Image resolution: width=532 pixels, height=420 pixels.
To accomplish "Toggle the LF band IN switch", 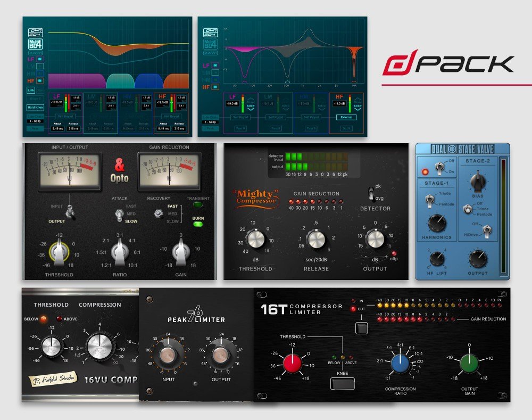I will point(39,60).
